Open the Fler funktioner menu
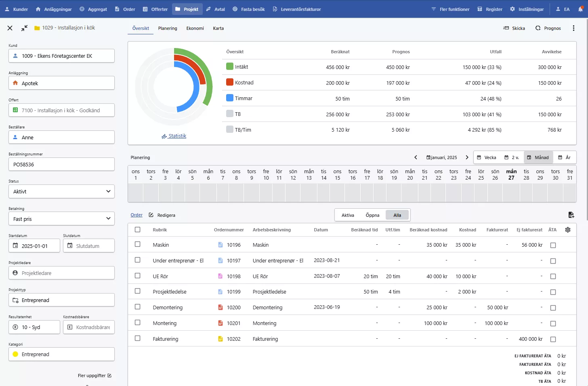 450,9
